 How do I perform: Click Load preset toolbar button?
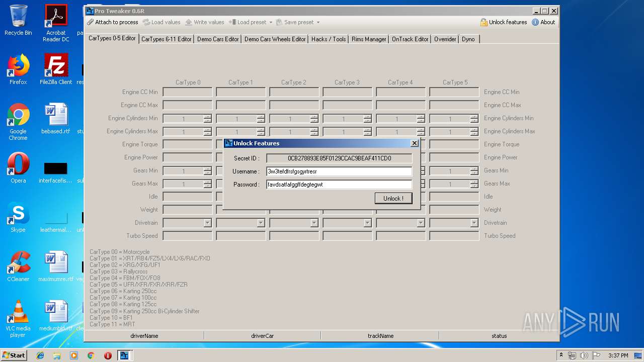coord(248,22)
